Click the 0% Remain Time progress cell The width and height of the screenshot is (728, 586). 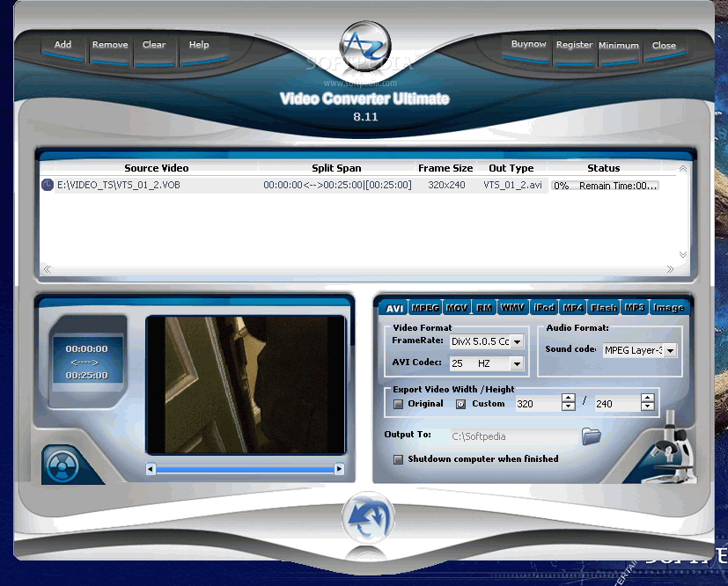605,186
